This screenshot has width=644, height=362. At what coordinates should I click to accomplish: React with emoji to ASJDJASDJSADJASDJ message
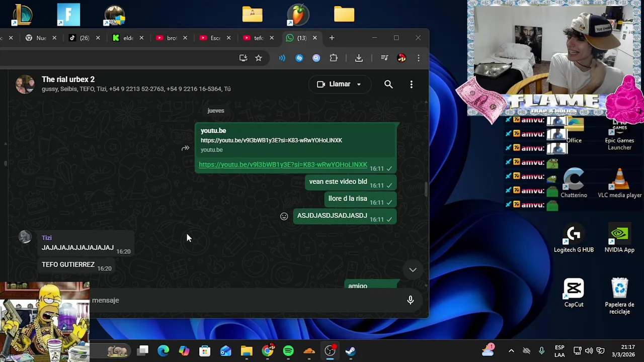tap(284, 216)
